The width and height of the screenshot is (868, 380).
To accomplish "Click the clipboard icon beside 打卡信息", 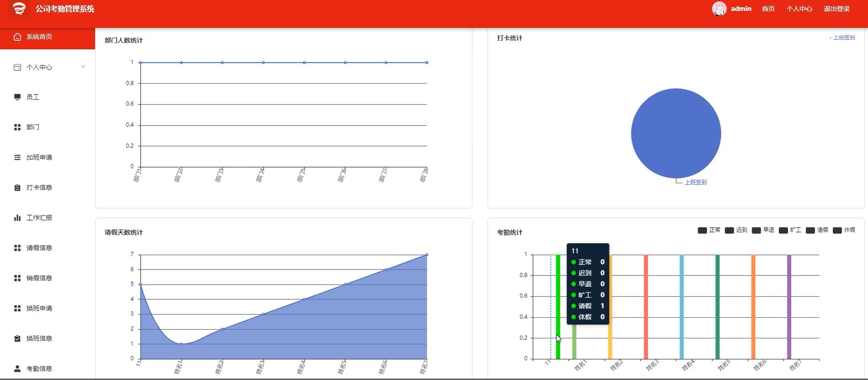I will [17, 187].
